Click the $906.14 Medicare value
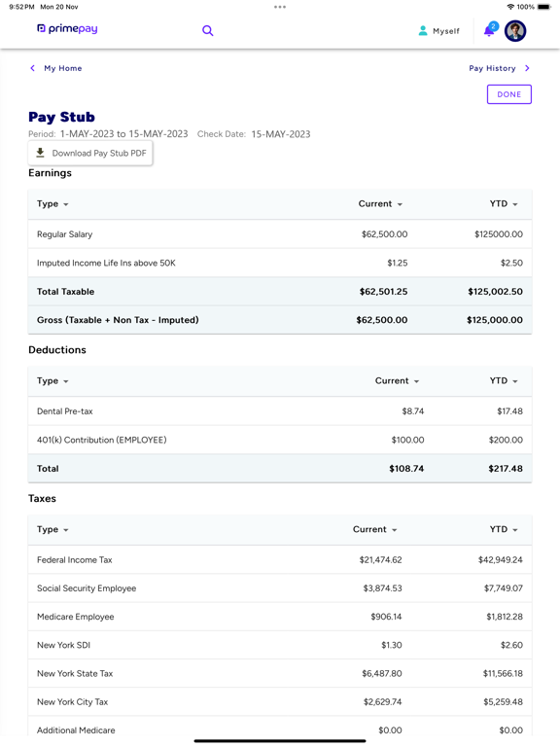The width and height of the screenshot is (560, 747). (x=386, y=617)
